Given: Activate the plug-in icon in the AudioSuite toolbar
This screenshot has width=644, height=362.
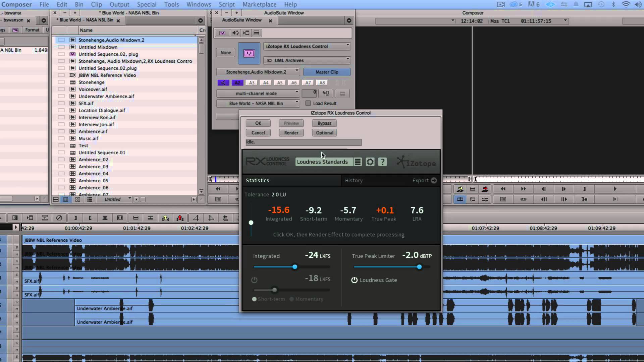Looking at the screenshot, I should point(222,33).
